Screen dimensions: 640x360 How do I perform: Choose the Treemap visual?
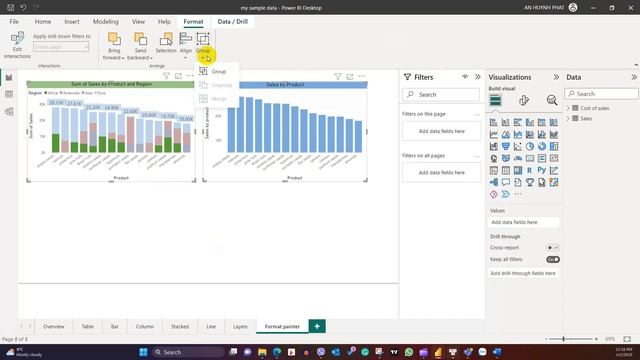coord(554,146)
